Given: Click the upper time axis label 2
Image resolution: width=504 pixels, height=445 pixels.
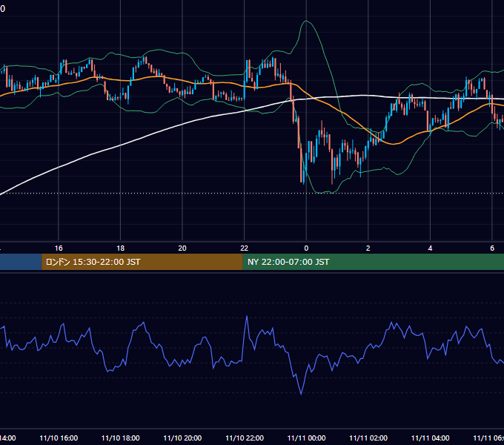Looking at the screenshot, I should coord(368,248).
